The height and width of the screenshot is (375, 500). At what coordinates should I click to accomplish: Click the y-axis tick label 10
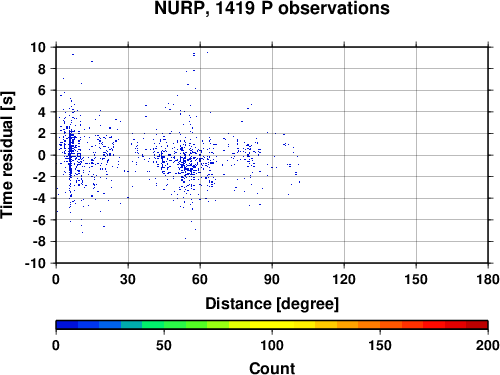[38, 47]
